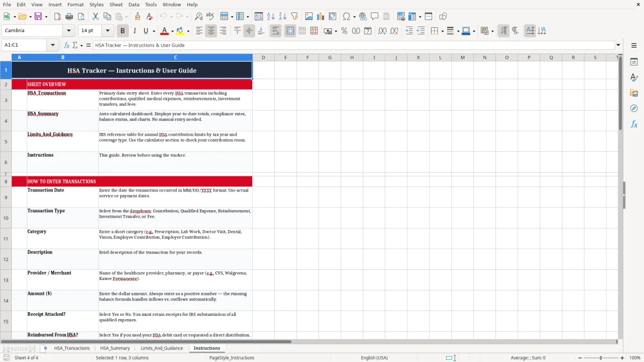Insert a hyperlink

click(363, 17)
